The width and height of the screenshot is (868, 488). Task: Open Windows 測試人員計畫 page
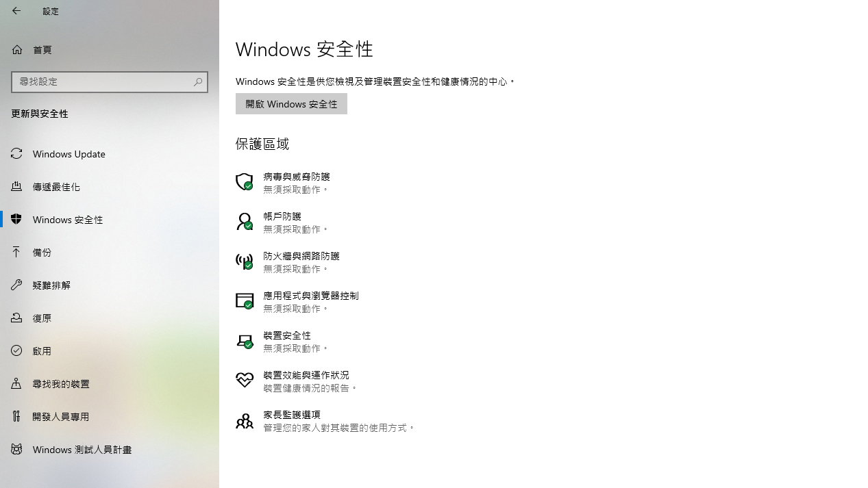(x=110, y=449)
